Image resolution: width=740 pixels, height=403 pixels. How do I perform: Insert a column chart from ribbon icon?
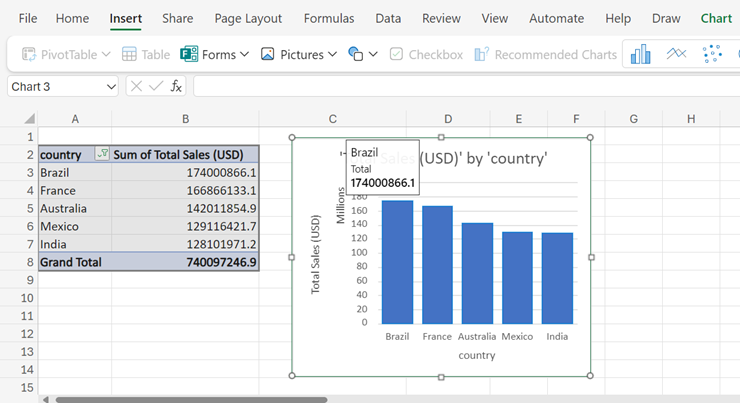point(641,54)
